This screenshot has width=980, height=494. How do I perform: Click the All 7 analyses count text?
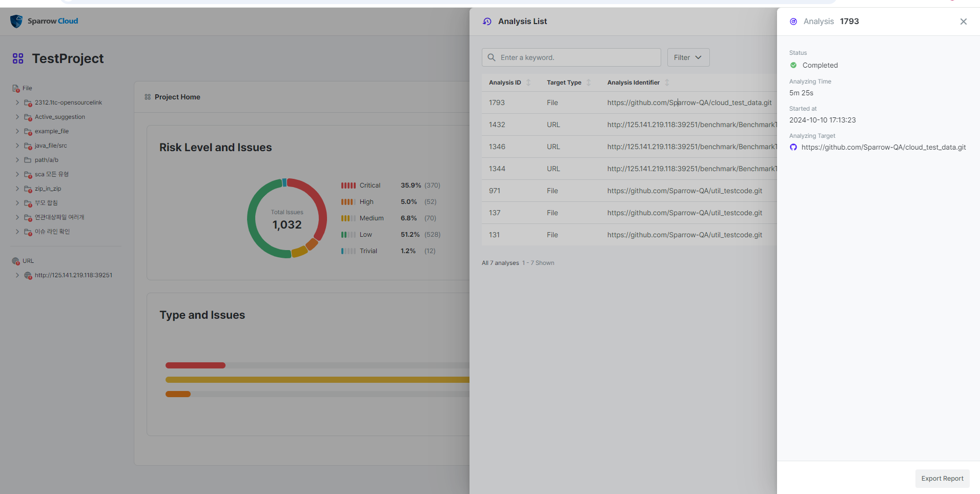click(500, 263)
